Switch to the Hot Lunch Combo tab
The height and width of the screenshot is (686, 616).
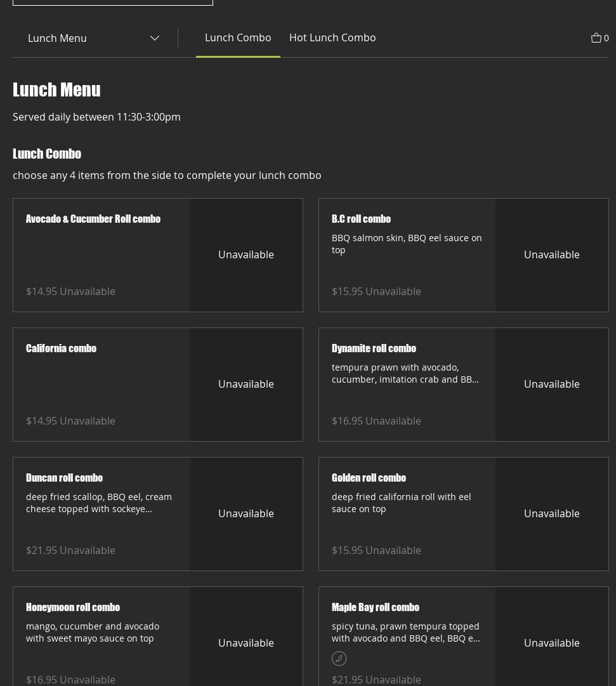(x=332, y=37)
